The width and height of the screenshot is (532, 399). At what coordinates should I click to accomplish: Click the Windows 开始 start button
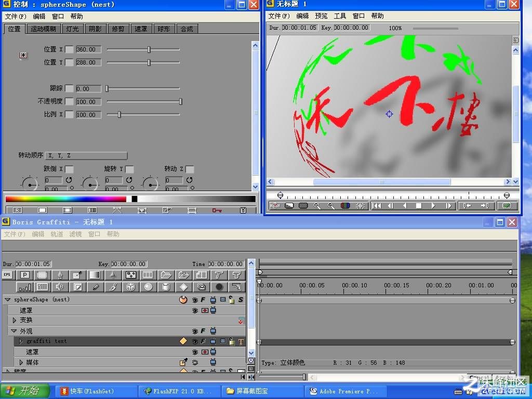[25, 391]
